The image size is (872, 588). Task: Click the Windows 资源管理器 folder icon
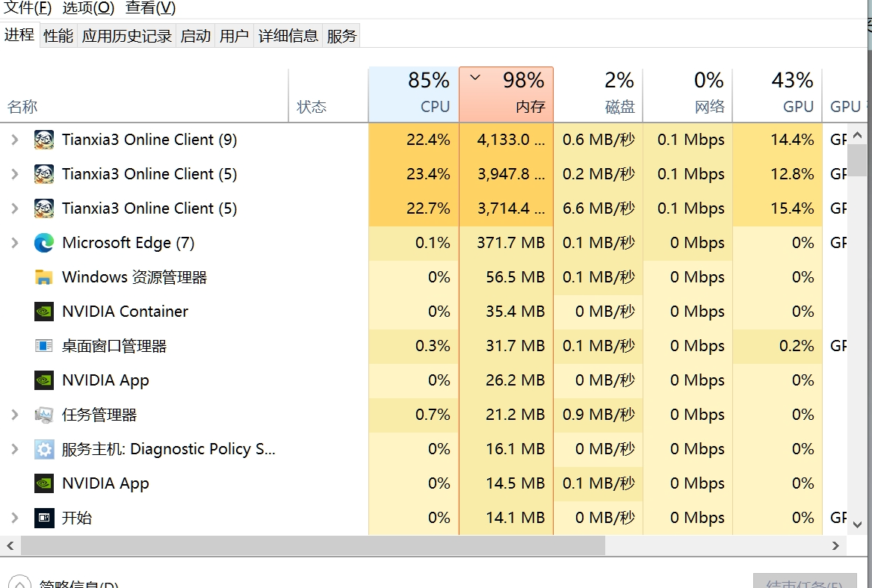(x=44, y=277)
